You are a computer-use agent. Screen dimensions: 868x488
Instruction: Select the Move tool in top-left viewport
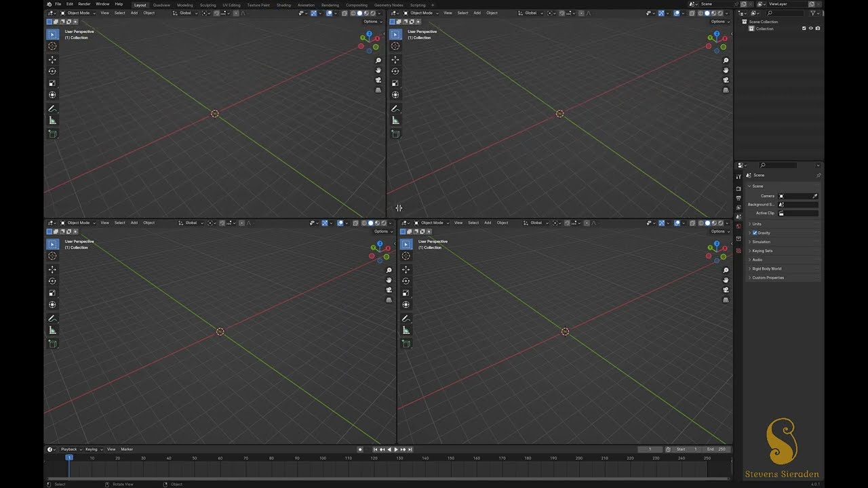point(52,60)
